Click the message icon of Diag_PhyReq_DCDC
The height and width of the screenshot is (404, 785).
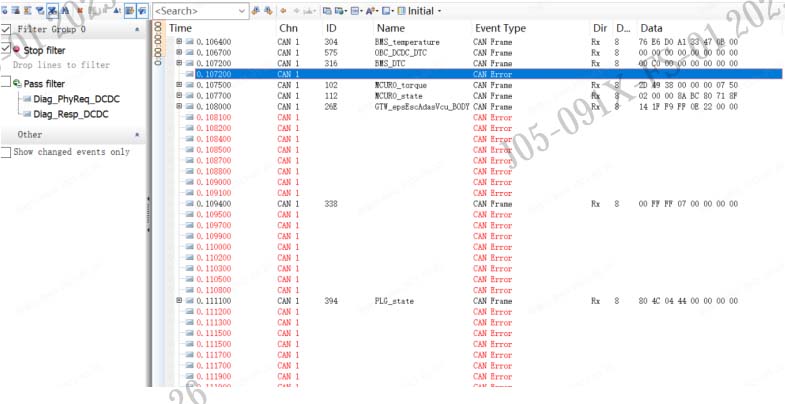[26, 99]
